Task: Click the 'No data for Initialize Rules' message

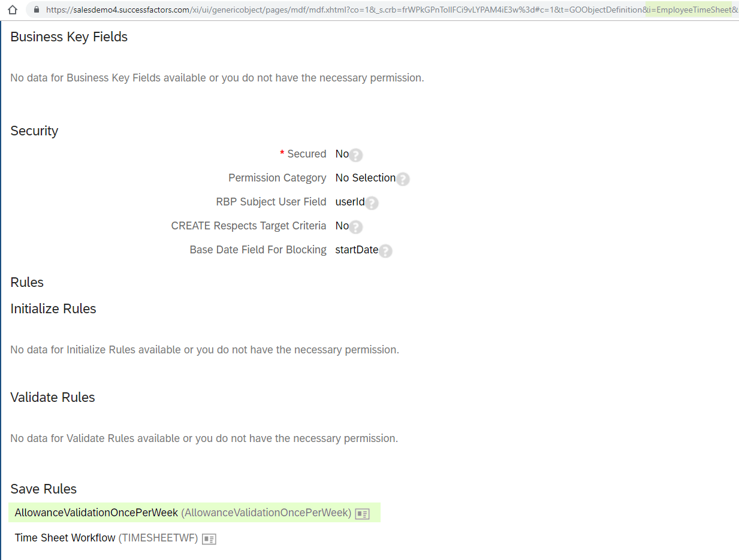Action: pyautogui.click(x=204, y=350)
